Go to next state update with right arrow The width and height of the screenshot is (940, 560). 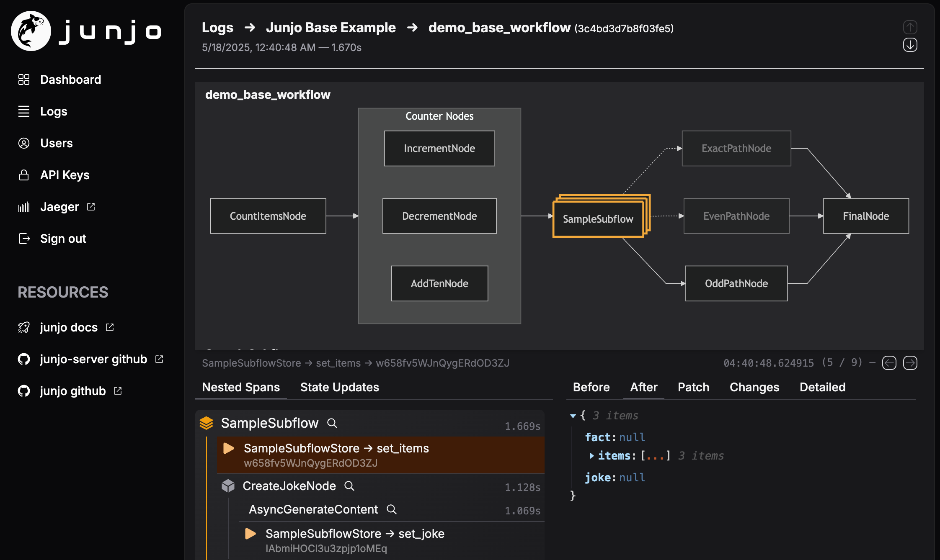910,363
